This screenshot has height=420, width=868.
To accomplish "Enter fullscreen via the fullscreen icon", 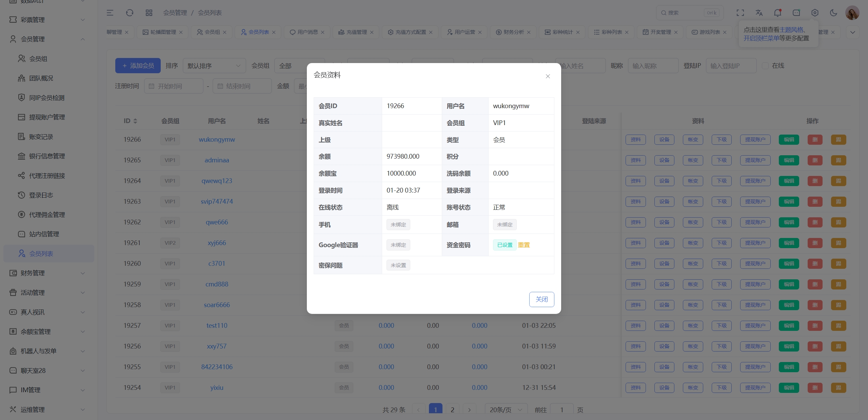I will click(740, 13).
